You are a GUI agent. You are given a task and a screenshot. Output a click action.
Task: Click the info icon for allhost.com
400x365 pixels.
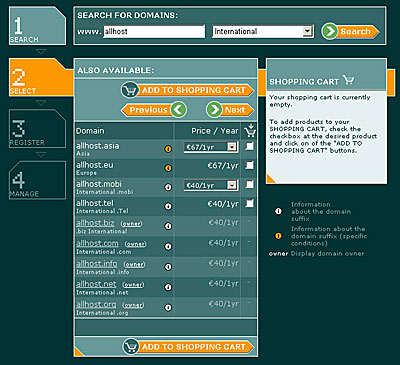(x=168, y=246)
